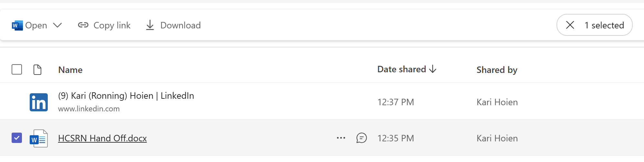Toggle the select all files checkbox
The width and height of the screenshot is (644, 162).
[17, 69]
